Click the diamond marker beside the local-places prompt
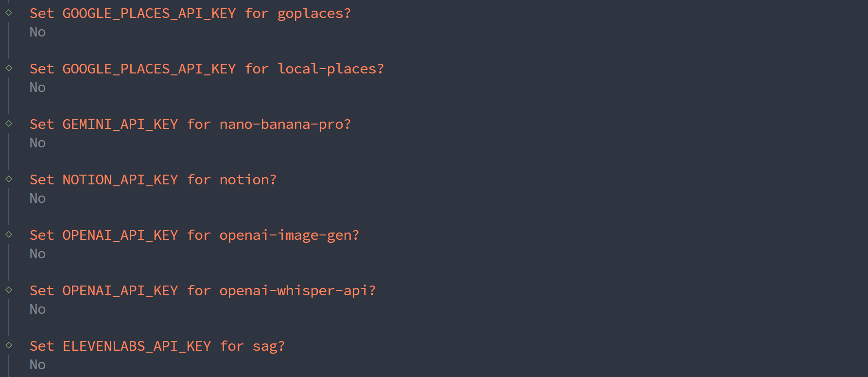This screenshot has height=377, width=868. 9,68
